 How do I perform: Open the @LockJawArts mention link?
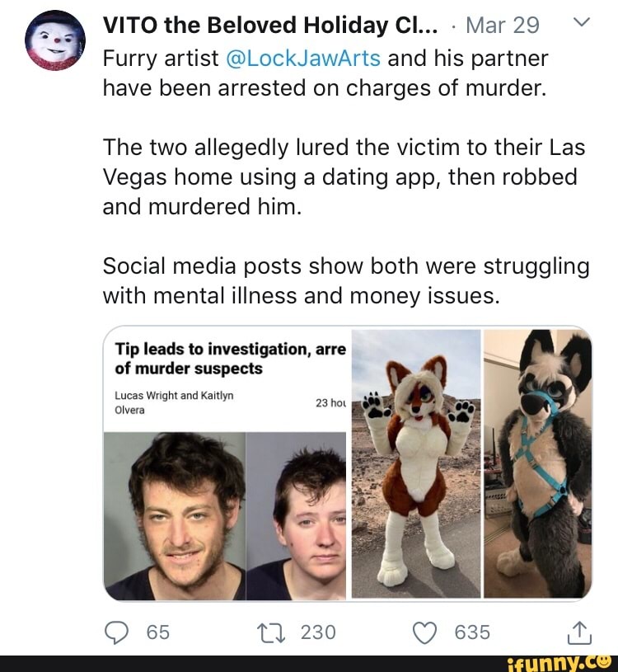[302, 59]
